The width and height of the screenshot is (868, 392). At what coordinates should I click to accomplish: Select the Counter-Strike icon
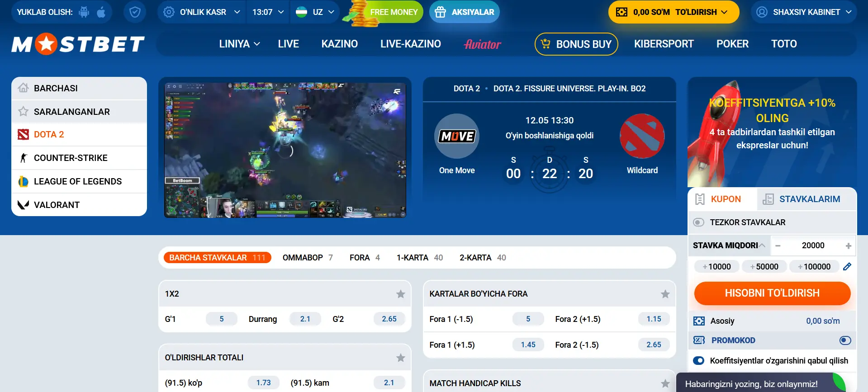tap(24, 158)
